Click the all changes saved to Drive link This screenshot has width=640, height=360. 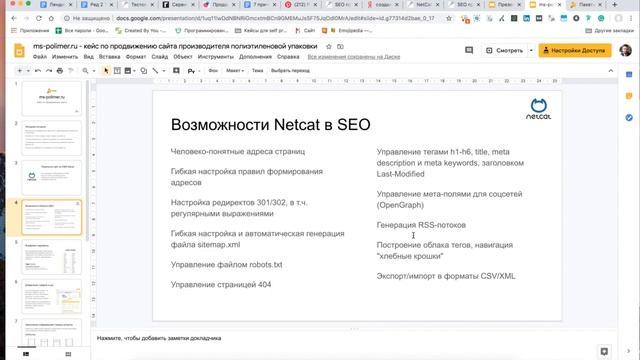[x=354, y=57]
